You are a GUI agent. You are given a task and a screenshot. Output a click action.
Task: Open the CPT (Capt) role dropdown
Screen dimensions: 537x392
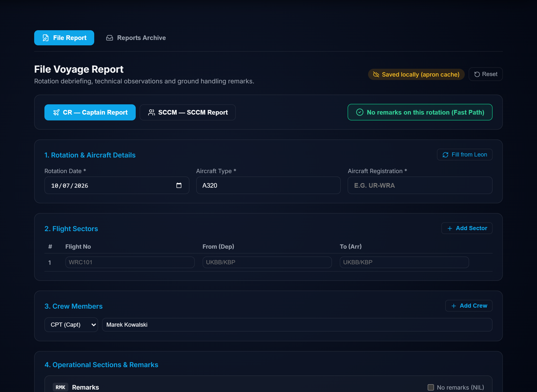point(71,325)
